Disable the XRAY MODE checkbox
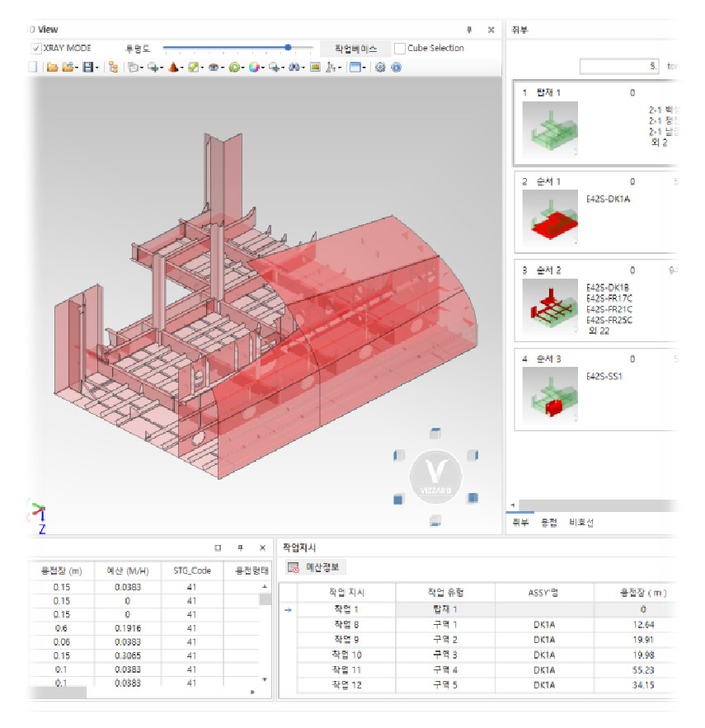The width and height of the screenshot is (705, 728). point(35,49)
